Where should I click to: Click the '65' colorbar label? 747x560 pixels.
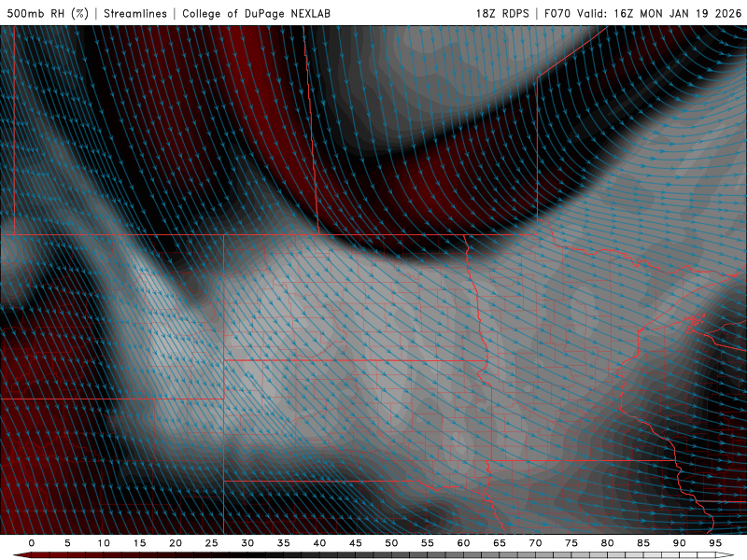click(500, 543)
